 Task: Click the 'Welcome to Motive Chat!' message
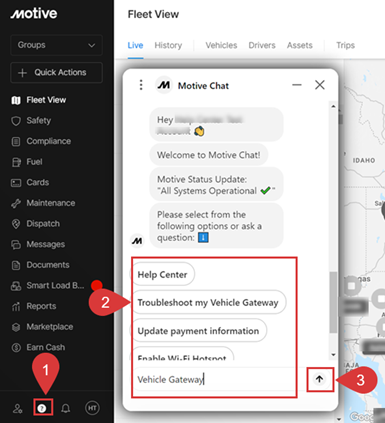tap(209, 155)
